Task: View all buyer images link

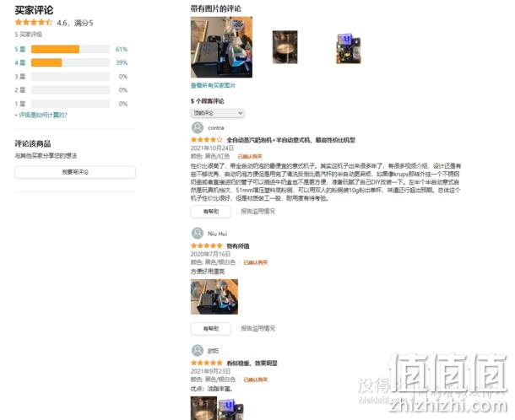Action: [213, 86]
